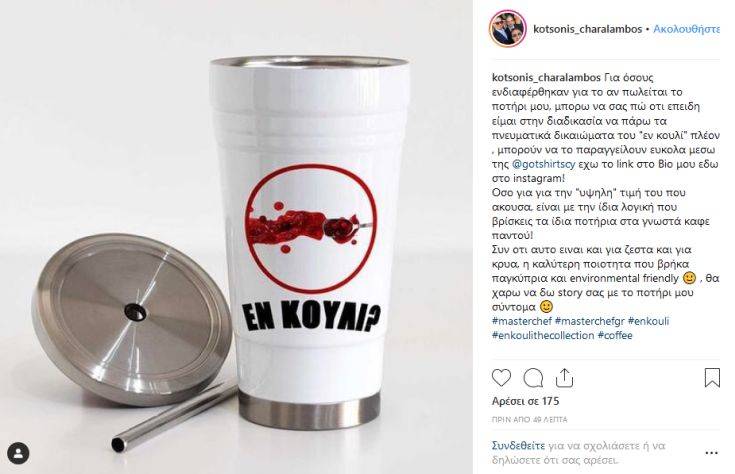Screen dimensions: 735x474
Task: Show tagged people via the photo's user icon
Action: click(x=18, y=453)
